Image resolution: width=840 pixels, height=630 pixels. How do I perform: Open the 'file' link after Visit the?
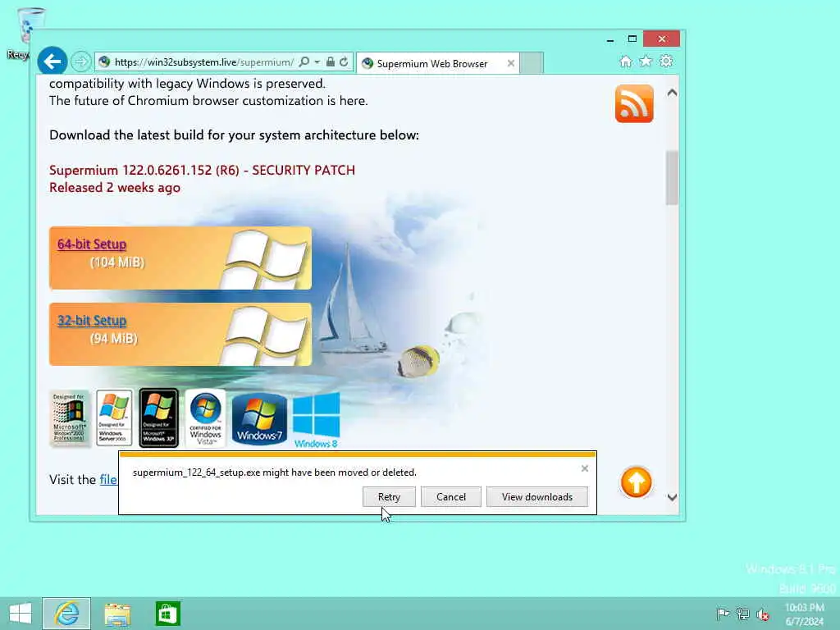point(108,479)
